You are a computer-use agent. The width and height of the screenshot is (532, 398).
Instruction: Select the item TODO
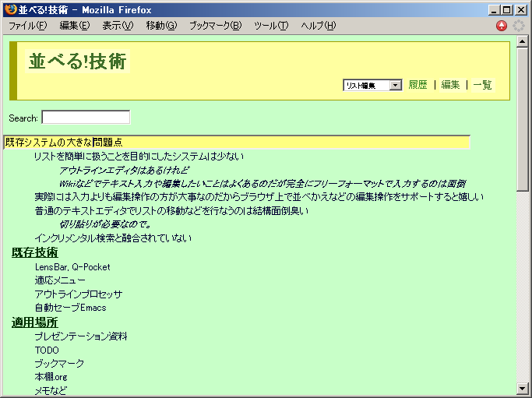pyautogui.click(x=47, y=350)
